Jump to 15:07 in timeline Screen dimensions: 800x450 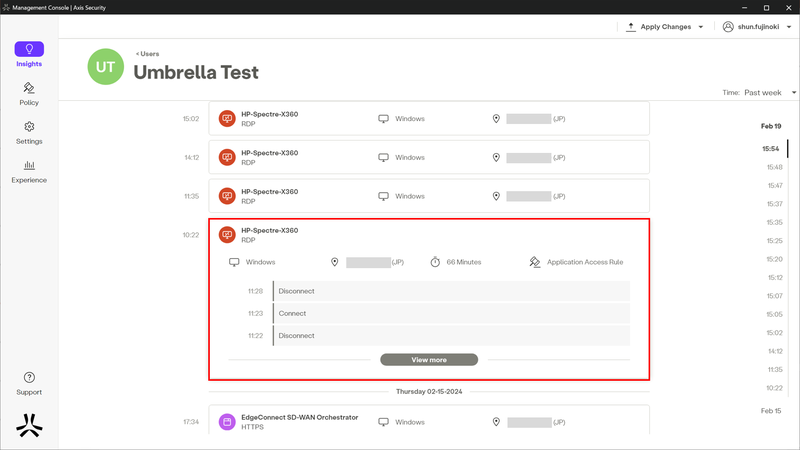[x=774, y=296]
